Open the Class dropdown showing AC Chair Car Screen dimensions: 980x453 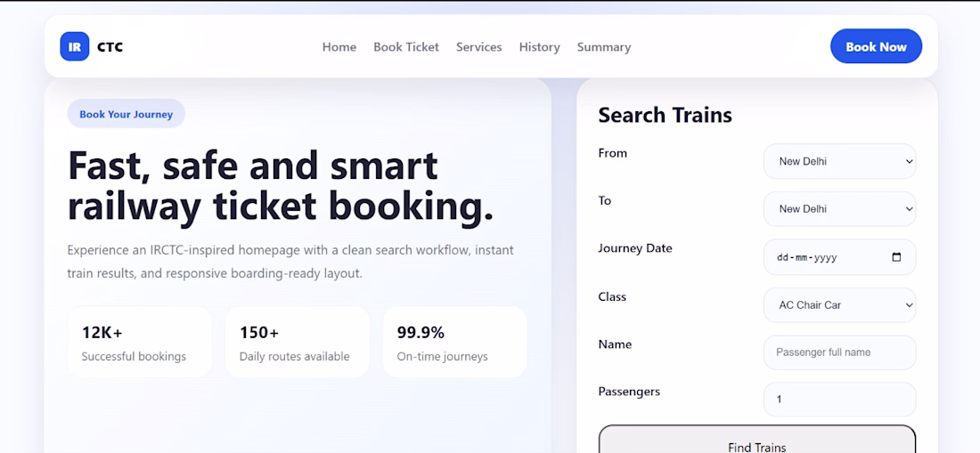(839, 305)
